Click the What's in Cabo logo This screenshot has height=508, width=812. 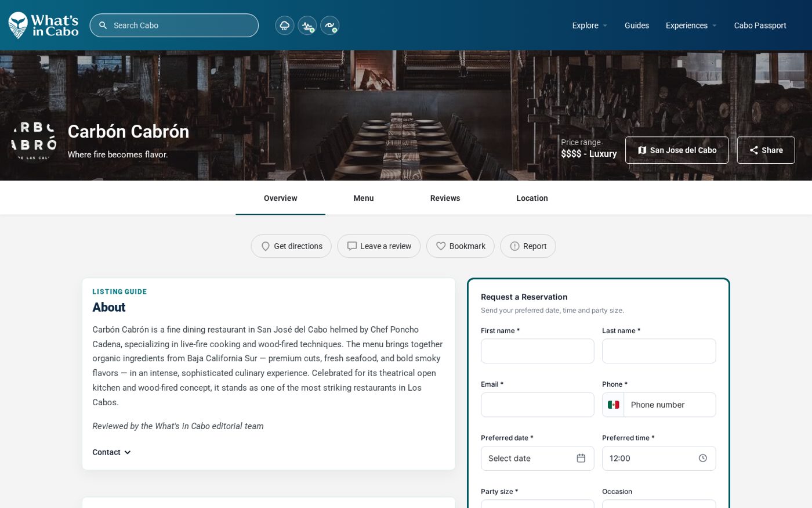pos(43,25)
